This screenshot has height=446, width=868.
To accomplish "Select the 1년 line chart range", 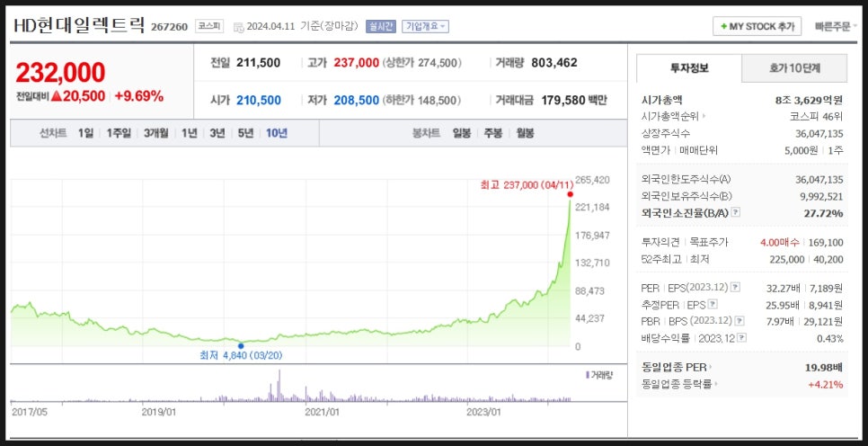I will tap(190, 133).
